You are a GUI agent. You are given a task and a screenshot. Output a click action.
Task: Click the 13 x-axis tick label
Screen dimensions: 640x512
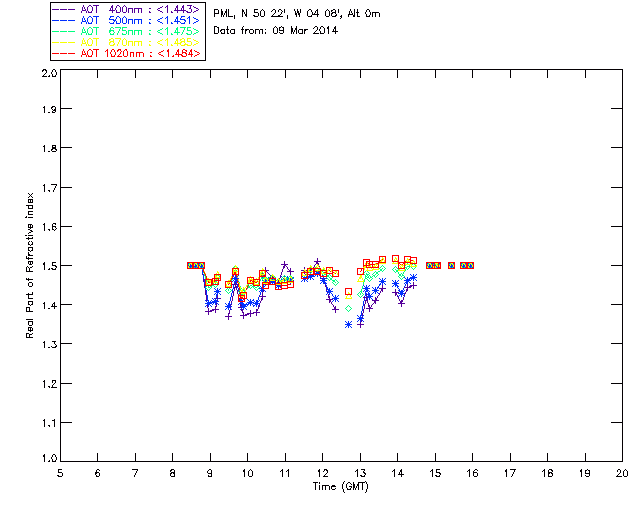[x=360, y=473]
